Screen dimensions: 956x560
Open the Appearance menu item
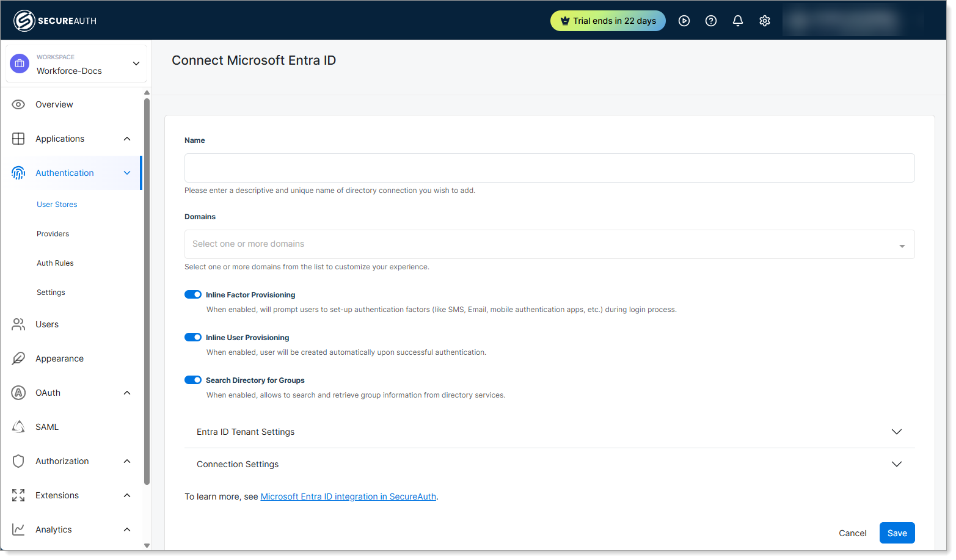(x=59, y=358)
